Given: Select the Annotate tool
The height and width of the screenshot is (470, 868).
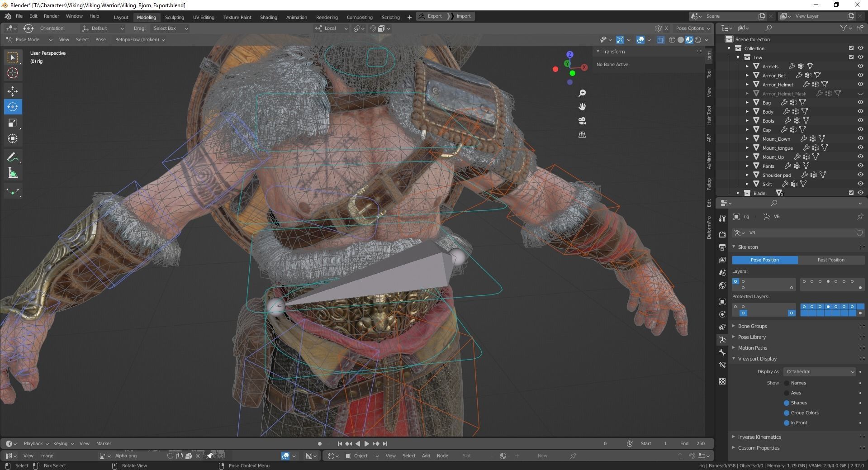Looking at the screenshot, I should tap(13, 157).
